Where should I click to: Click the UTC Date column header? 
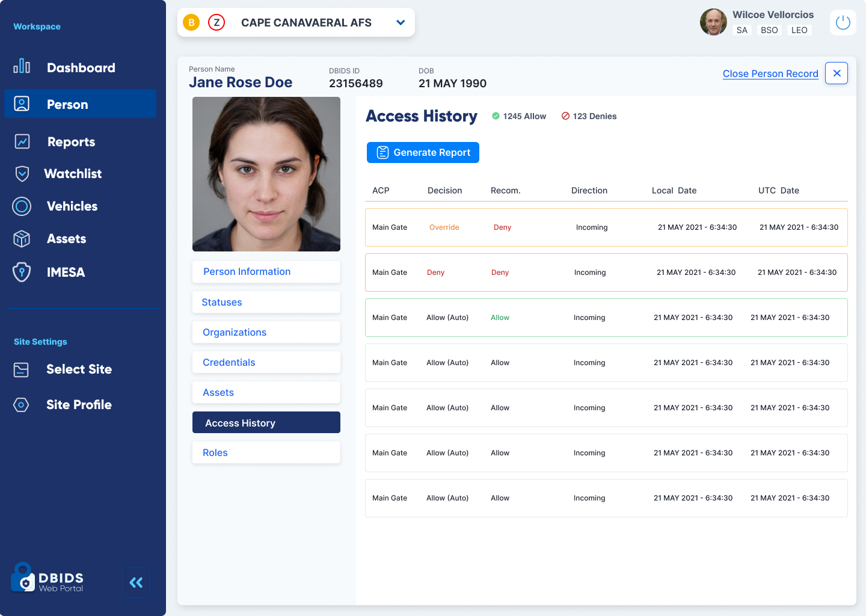tap(779, 191)
